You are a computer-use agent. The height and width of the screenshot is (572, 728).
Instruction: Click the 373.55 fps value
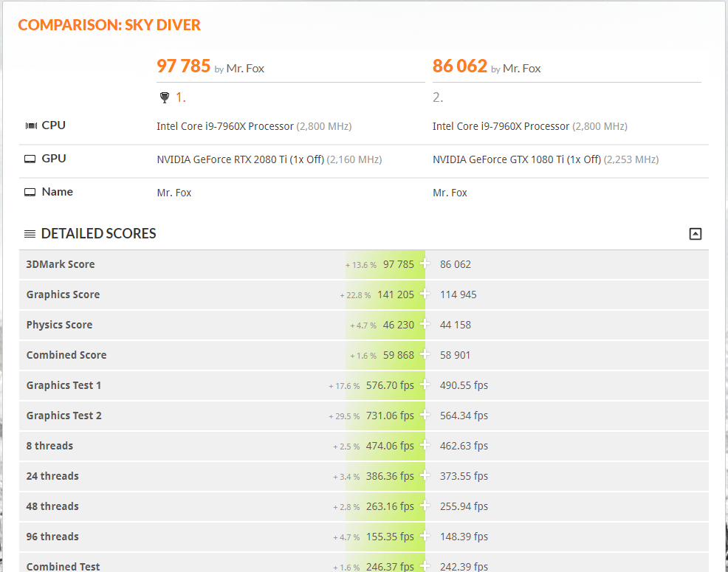pos(464,476)
